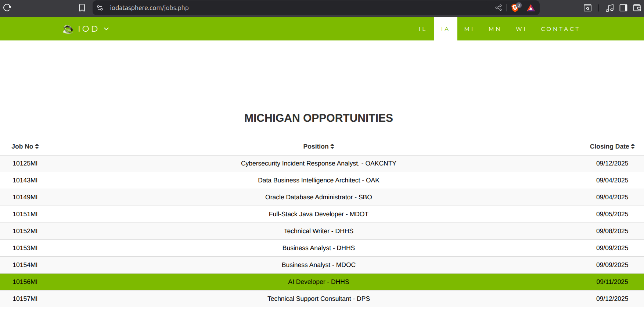The image size is (644, 310).
Task: Sort the table by Closing Date arrows
Action: coord(633,146)
